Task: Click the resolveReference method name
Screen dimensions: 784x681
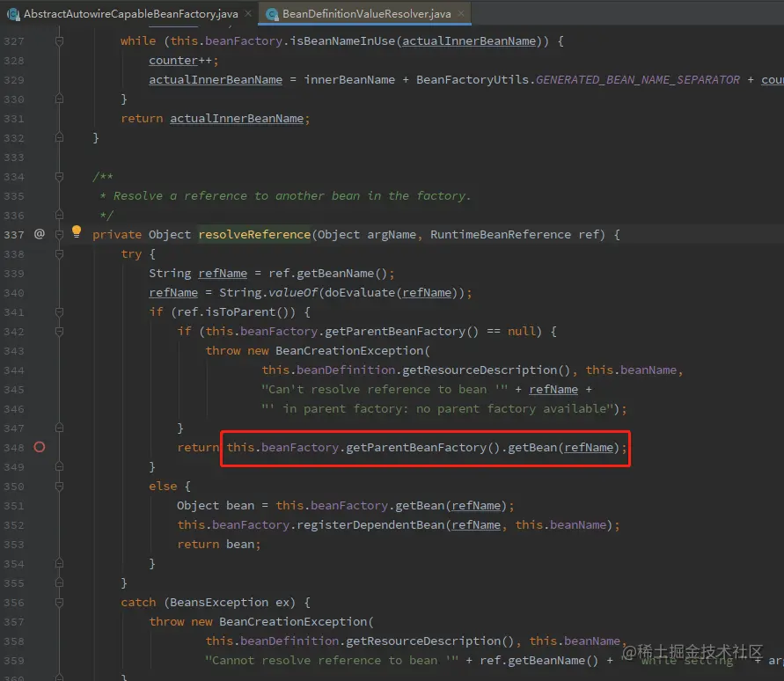Action: 254,235
